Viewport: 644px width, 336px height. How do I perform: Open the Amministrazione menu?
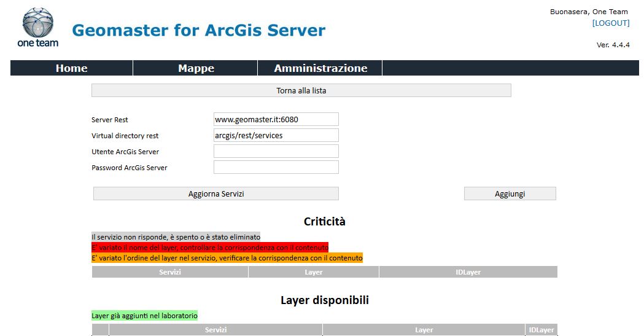320,68
